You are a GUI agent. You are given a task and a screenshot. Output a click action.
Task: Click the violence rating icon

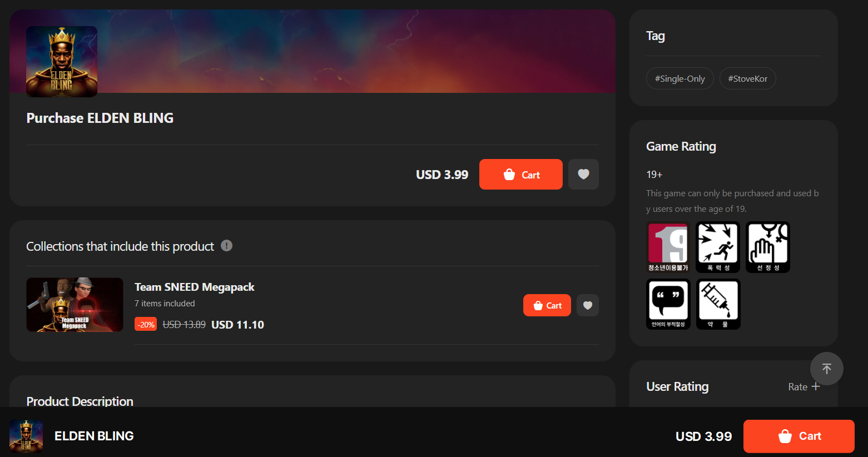(718, 247)
